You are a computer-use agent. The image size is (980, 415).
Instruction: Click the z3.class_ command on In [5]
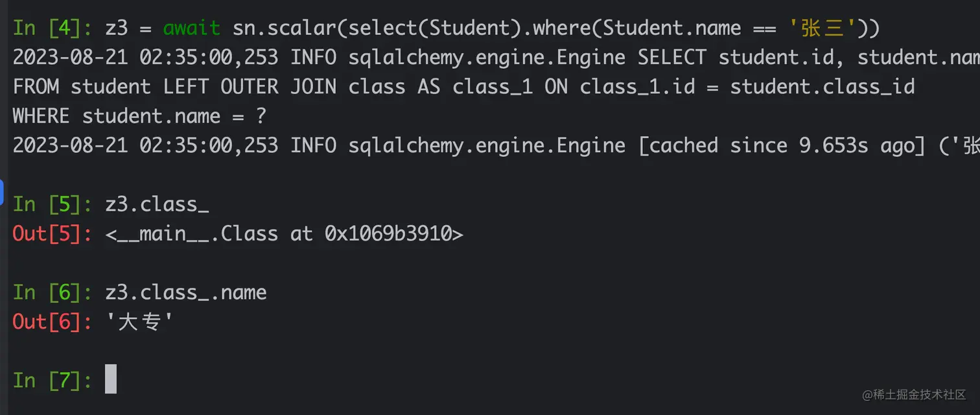[157, 204]
